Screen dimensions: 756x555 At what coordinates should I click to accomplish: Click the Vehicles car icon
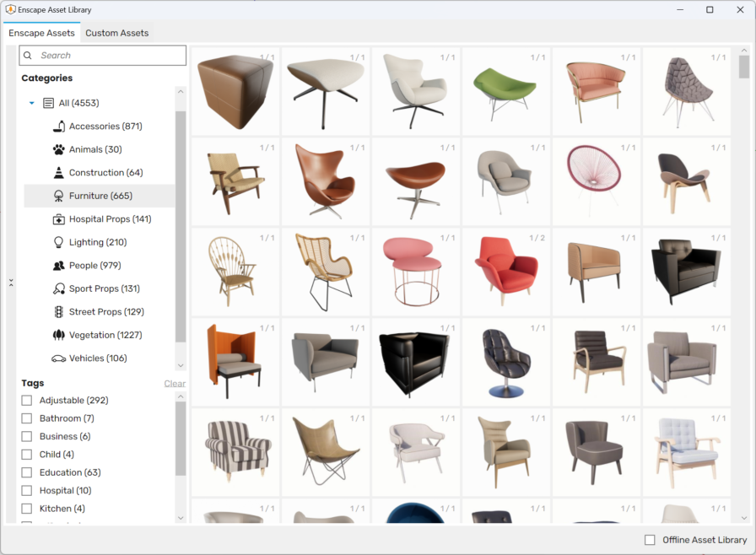coord(59,358)
